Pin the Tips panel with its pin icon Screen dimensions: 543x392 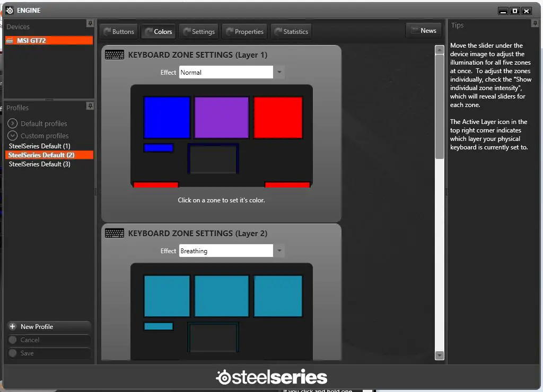535,23
